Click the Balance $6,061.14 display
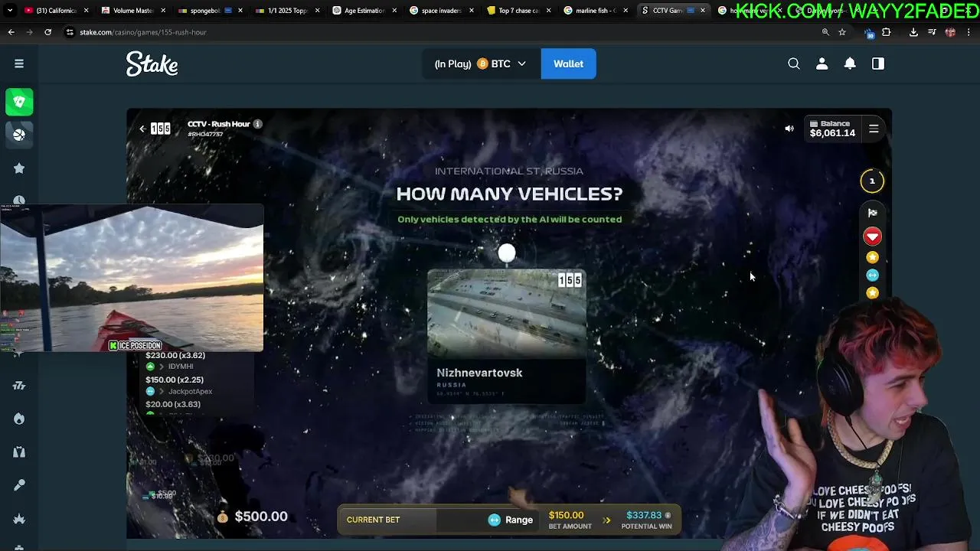Image resolution: width=980 pixels, height=551 pixels. tap(832, 129)
